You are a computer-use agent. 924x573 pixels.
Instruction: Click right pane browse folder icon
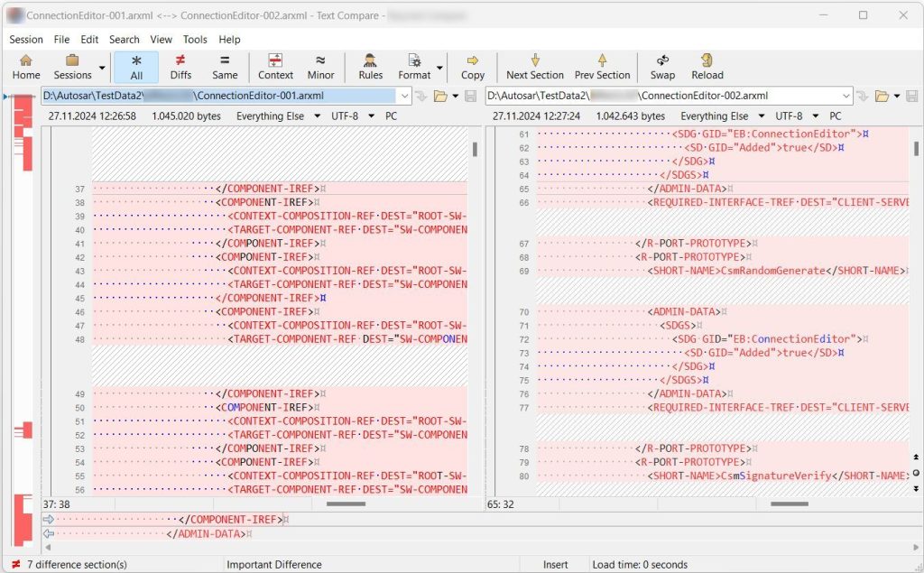[882, 96]
